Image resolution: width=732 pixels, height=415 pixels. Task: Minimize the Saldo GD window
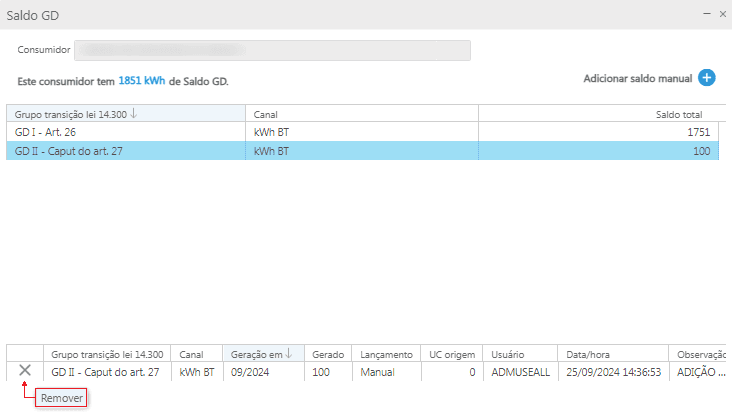(705, 14)
